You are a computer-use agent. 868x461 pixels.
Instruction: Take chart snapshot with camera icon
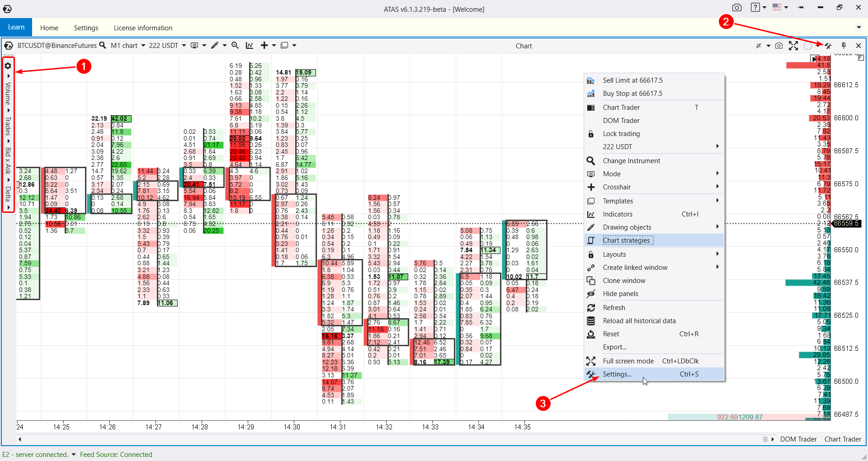click(x=779, y=46)
